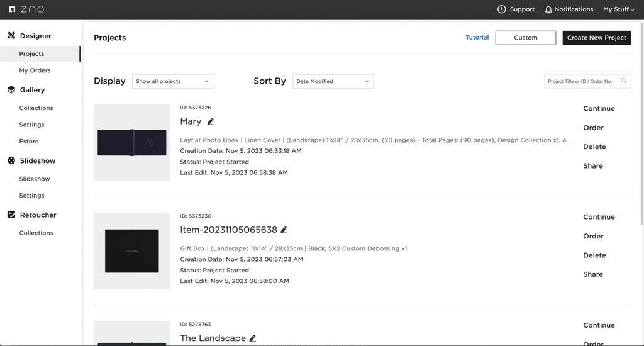Click the Mary photo book thumbnail
Screen dimensions: 644x346
132,142
